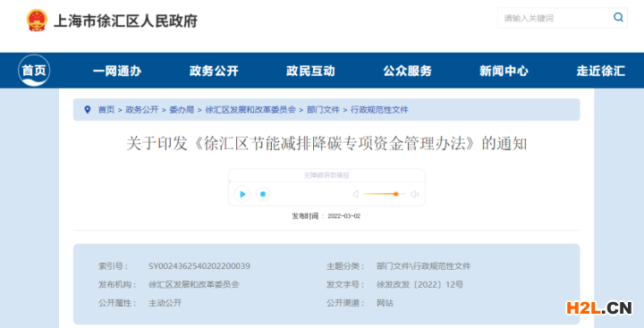Follow the 部门文件 breadcrumb link

323,110
